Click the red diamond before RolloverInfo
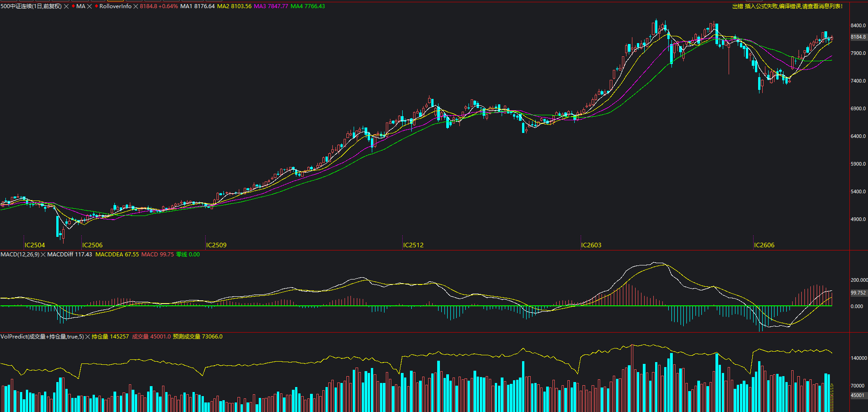This screenshot has width=868, height=412. (x=96, y=6)
